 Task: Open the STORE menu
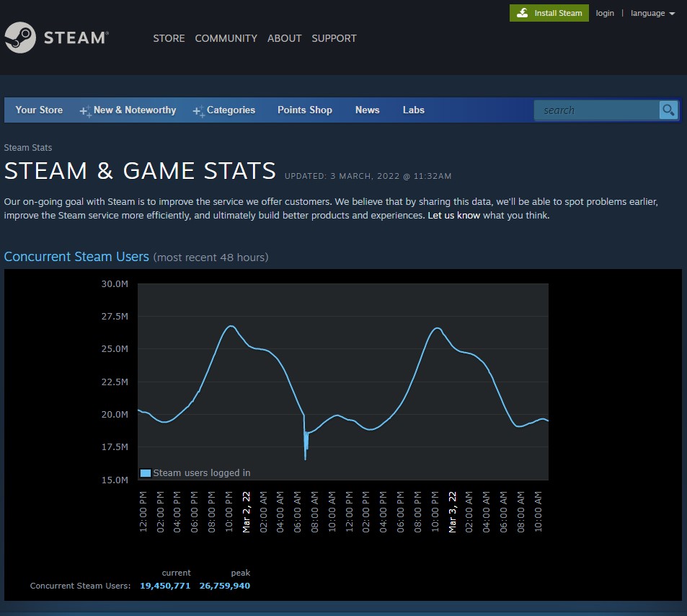pyautogui.click(x=169, y=38)
